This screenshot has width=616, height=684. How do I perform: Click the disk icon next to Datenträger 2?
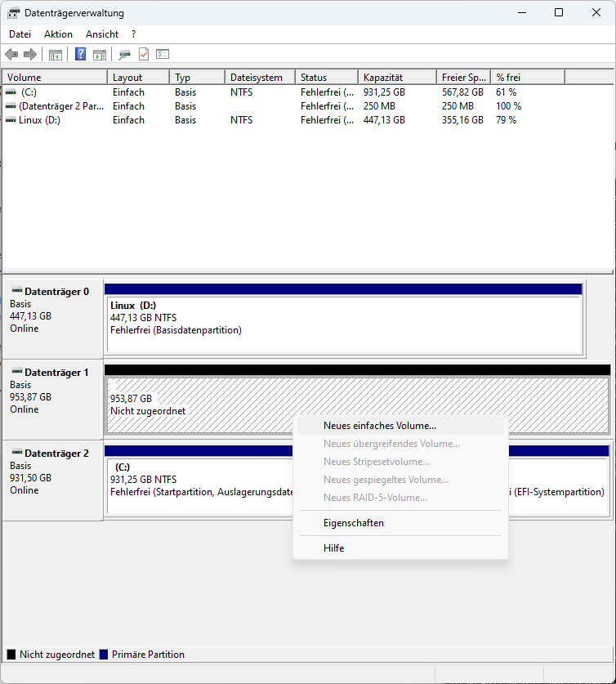click(17, 452)
